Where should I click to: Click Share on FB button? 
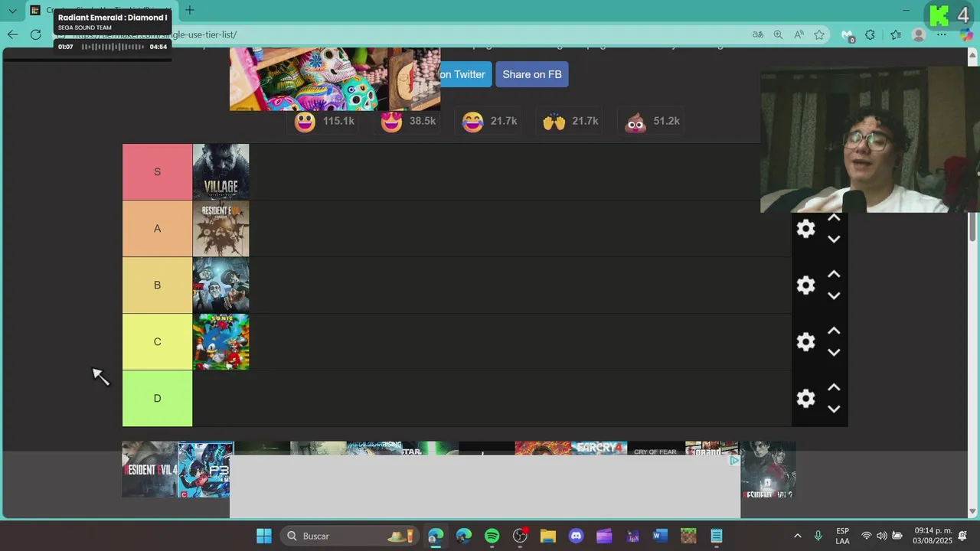[x=532, y=74]
